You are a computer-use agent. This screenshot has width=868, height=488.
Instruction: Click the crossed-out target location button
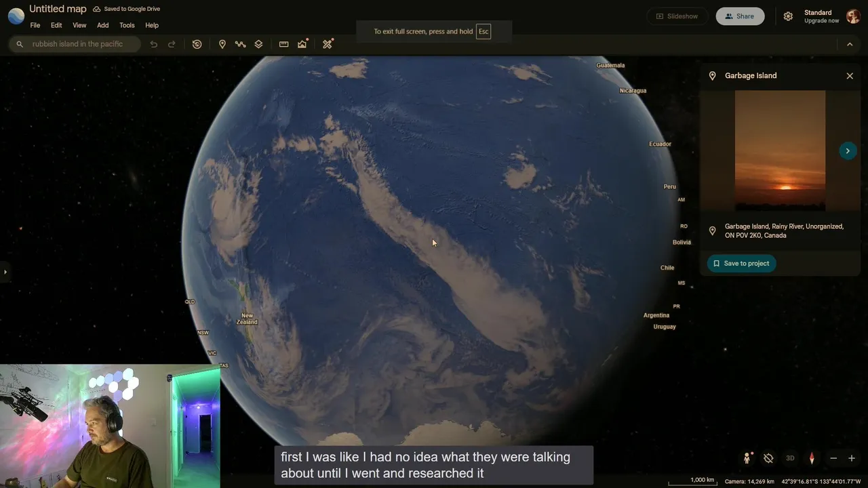pyautogui.click(x=768, y=458)
